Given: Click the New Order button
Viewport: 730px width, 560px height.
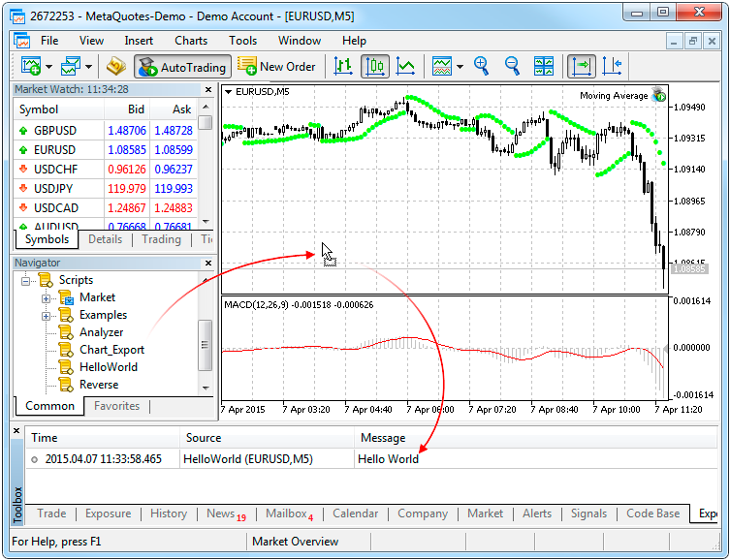Looking at the screenshot, I should coord(276,67).
